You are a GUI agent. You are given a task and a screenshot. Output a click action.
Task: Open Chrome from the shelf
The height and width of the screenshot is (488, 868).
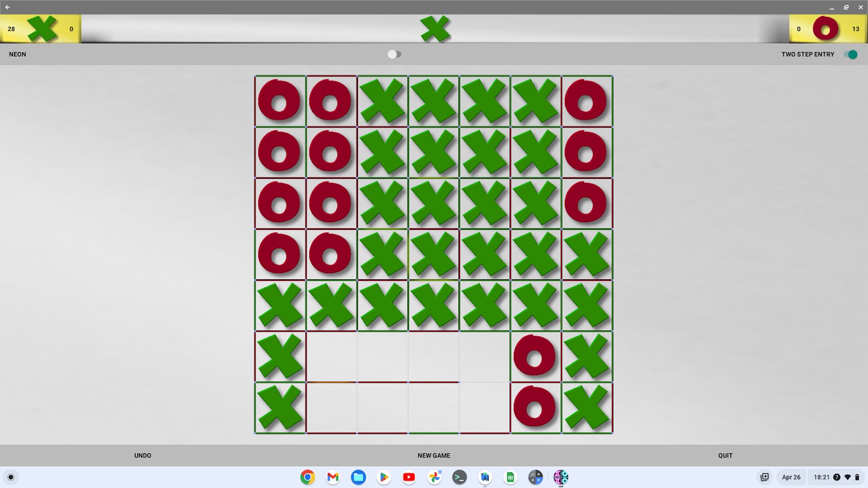tap(308, 477)
